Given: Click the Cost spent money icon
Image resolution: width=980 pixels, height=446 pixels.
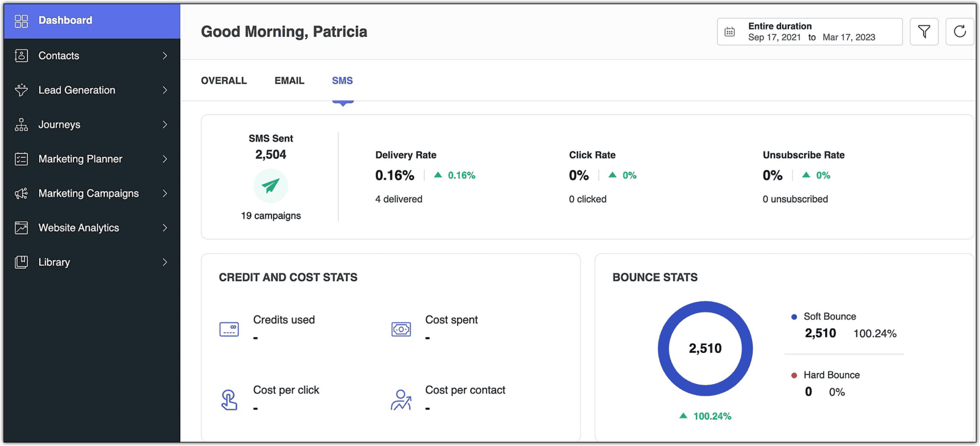Looking at the screenshot, I should [401, 329].
